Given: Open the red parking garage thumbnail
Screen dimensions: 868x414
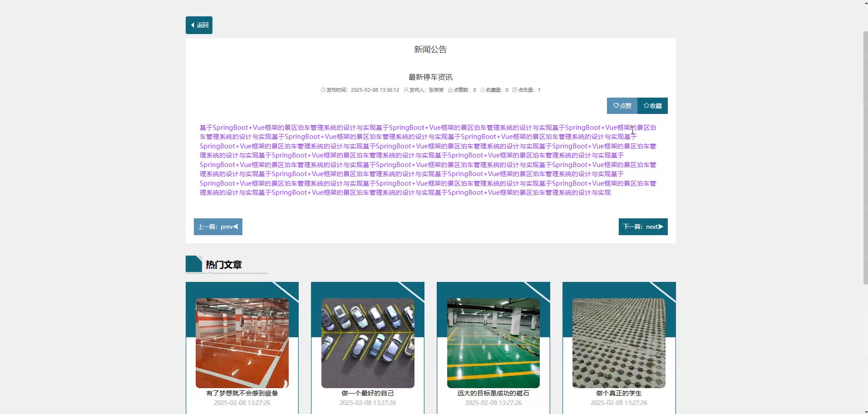Looking at the screenshot, I should pyautogui.click(x=242, y=343).
